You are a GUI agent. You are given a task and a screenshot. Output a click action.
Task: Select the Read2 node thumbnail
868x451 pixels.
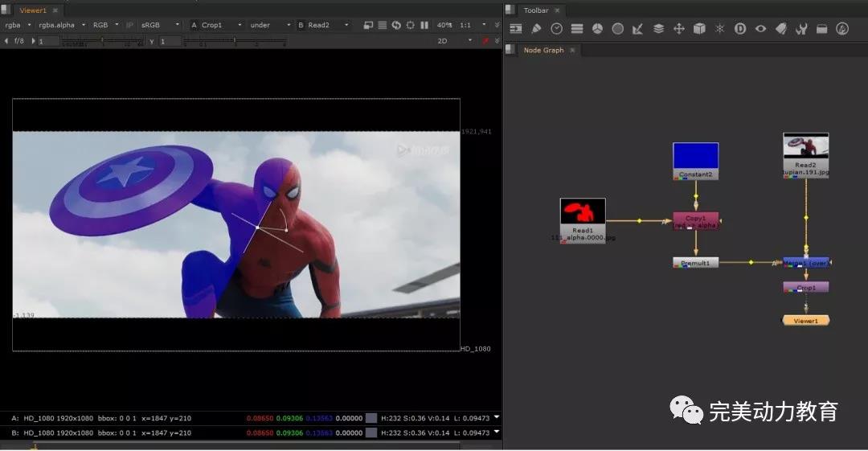tap(805, 146)
